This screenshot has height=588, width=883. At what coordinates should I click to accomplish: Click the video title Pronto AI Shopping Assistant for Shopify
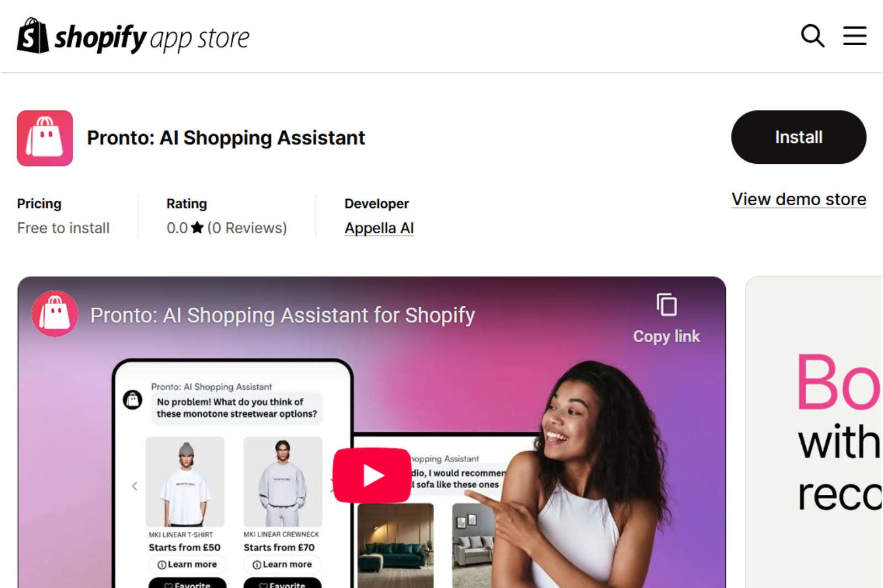[283, 315]
